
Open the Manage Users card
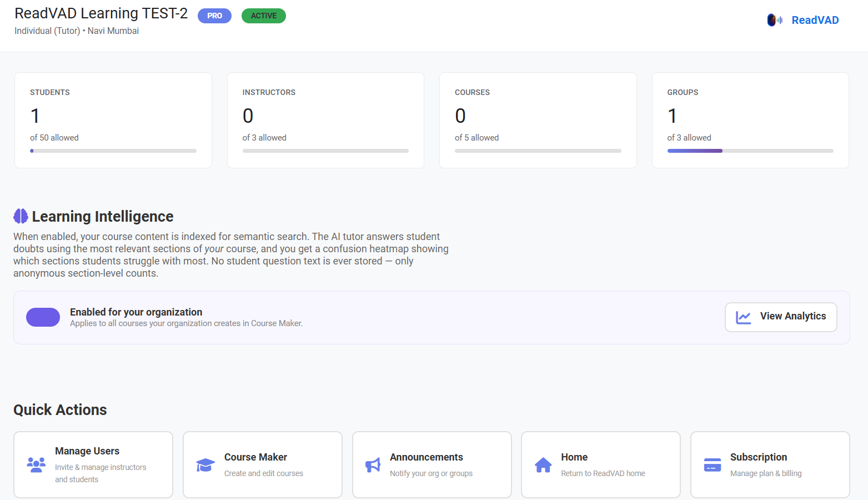pos(93,465)
